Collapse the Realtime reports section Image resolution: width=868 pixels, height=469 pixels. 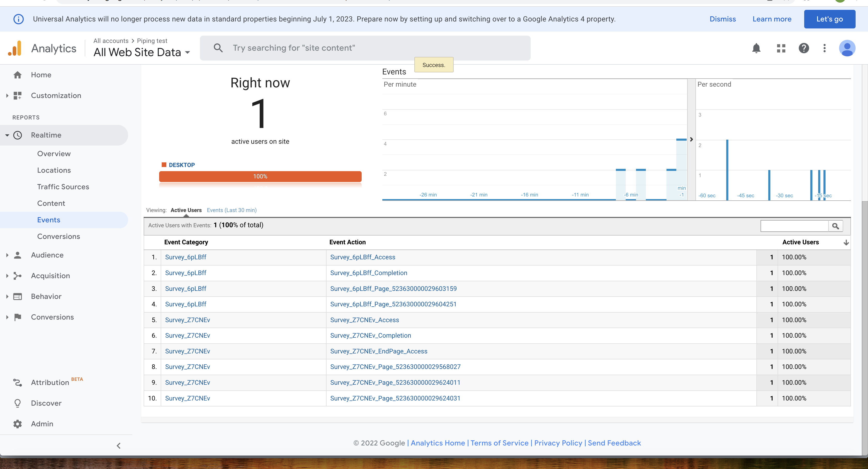[x=7, y=135]
